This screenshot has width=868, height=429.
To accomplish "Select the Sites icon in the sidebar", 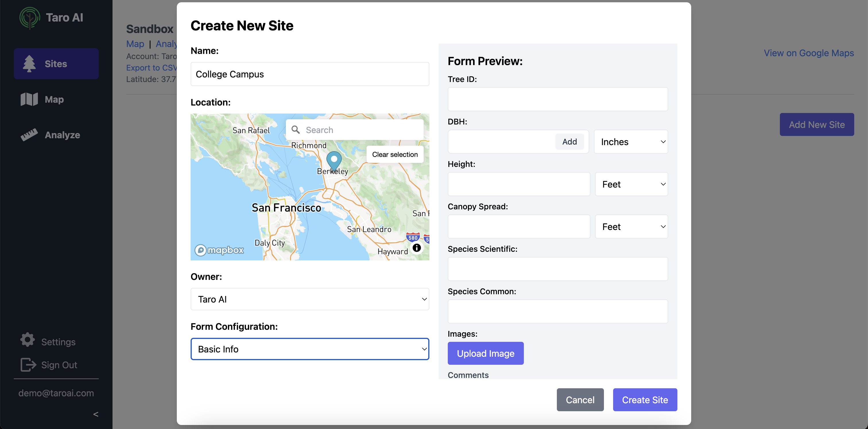I will point(29,63).
